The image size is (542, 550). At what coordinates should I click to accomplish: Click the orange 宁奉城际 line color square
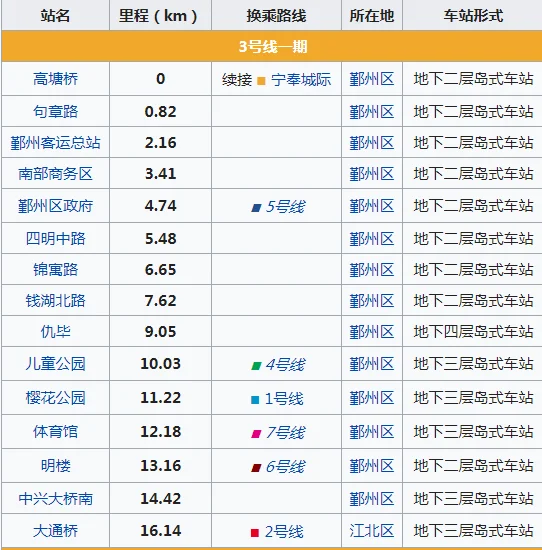point(261,81)
